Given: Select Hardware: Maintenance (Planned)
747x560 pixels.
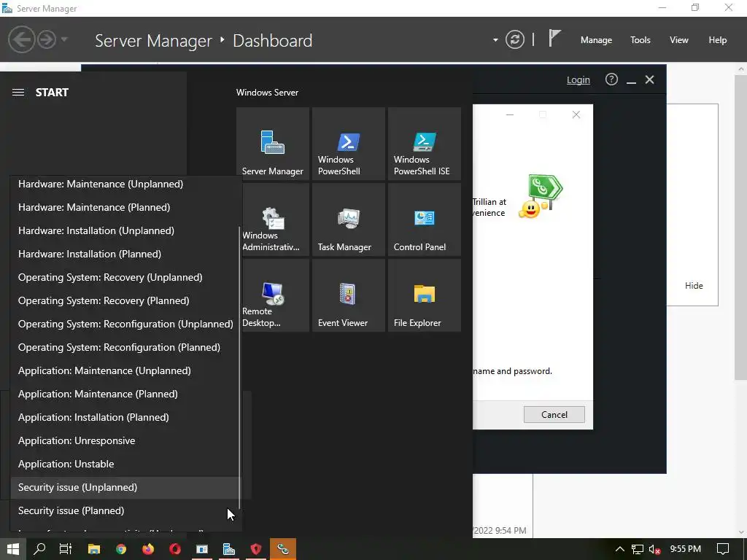Looking at the screenshot, I should click(125, 207).
